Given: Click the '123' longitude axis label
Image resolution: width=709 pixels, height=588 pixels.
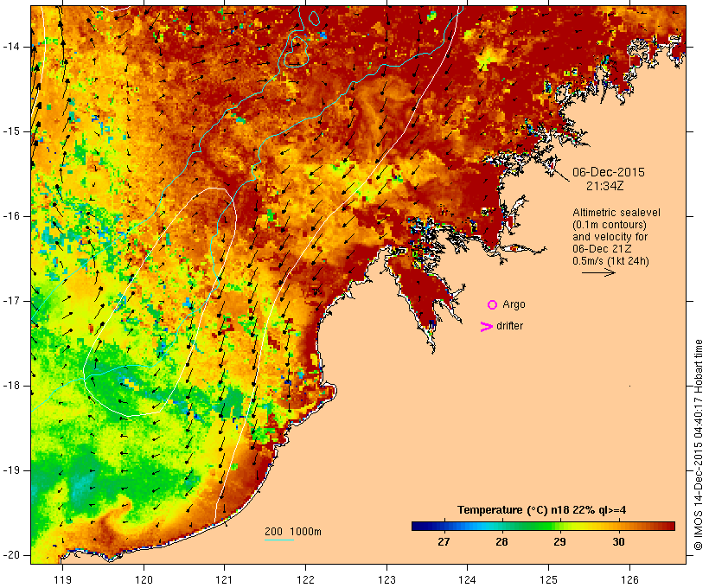Looking at the screenshot, I should coord(386,580).
